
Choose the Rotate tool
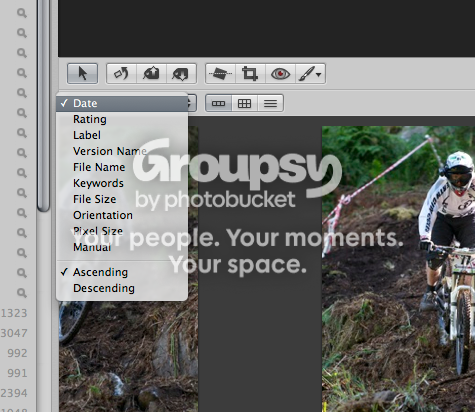(x=121, y=73)
